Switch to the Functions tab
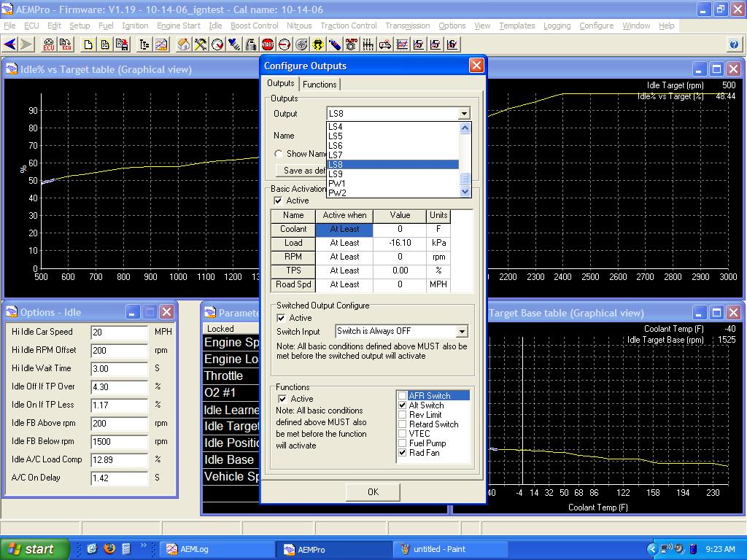The width and height of the screenshot is (747, 560). pyautogui.click(x=320, y=85)
